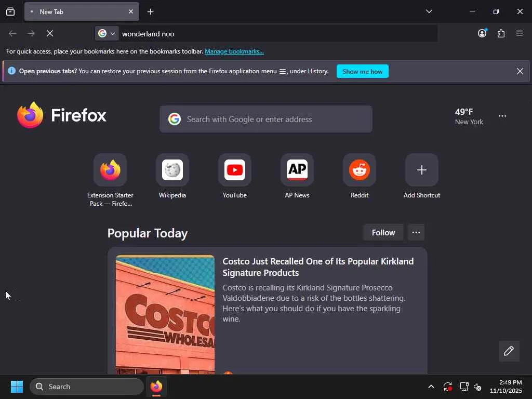The height and width of the screenshot is (399, 532).
Task: Select the New Tab tab
Action: coord(82,11)
